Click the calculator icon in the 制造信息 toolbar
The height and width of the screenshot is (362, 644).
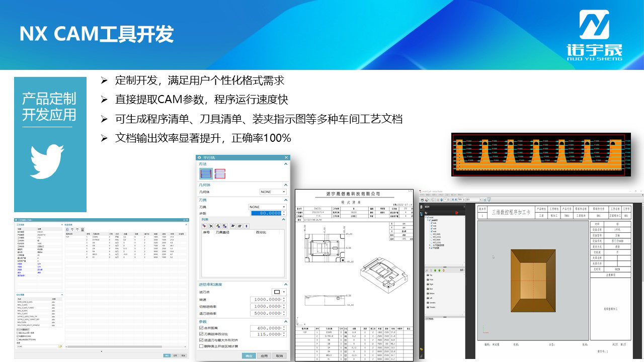pyautogui.click(x=82, y=229)
